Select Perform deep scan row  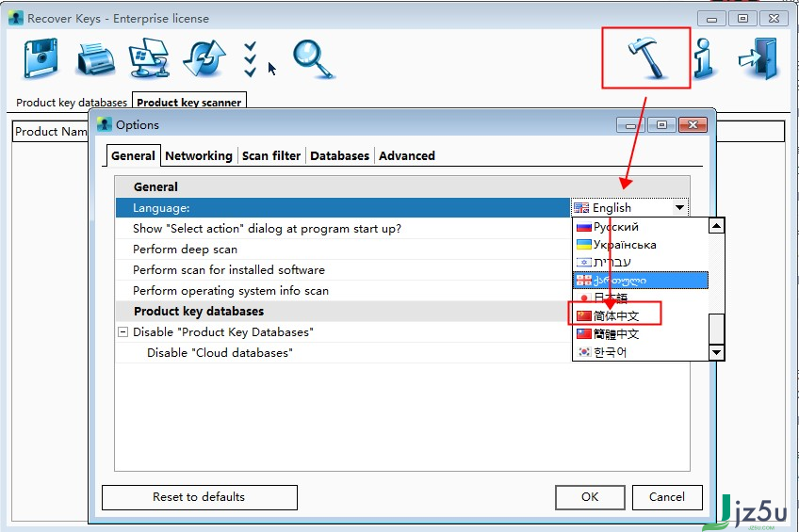(342, 250)
